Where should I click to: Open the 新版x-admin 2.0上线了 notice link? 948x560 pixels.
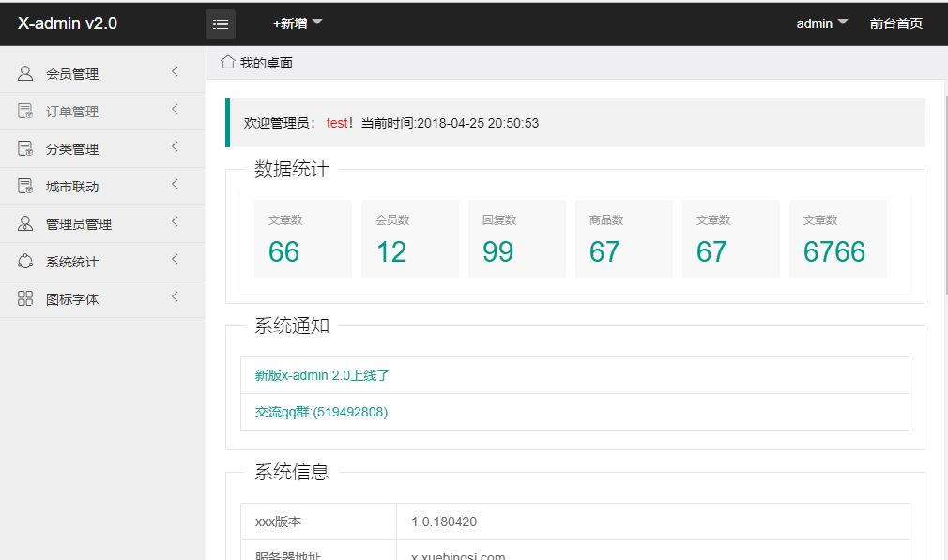click(x=322, y=375)
